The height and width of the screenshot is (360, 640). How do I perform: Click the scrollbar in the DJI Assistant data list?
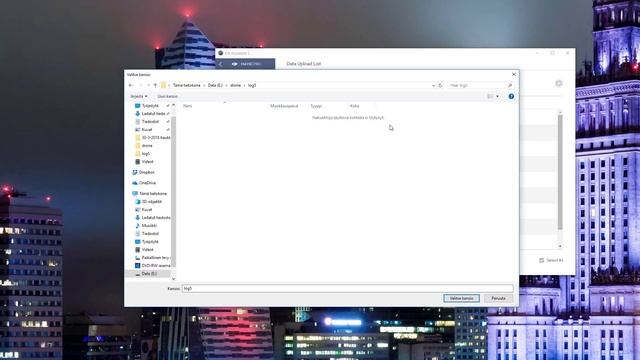click(x=560, y=172)
